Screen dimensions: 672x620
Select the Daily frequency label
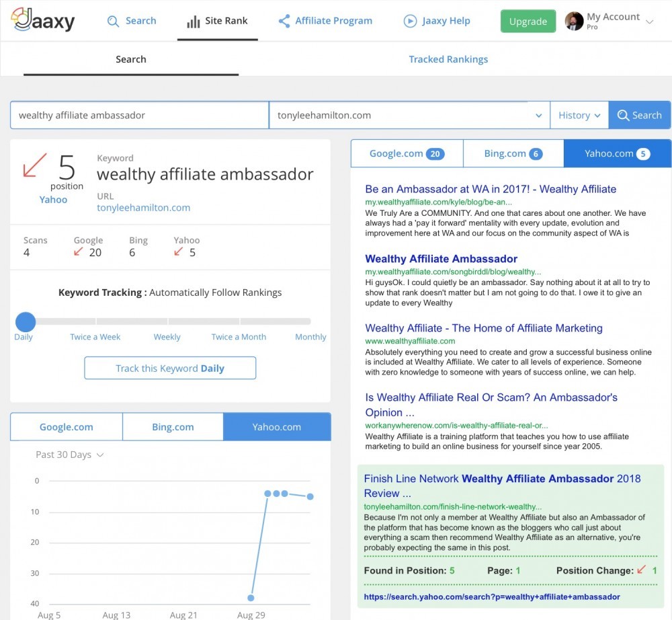tap(23, 337)
